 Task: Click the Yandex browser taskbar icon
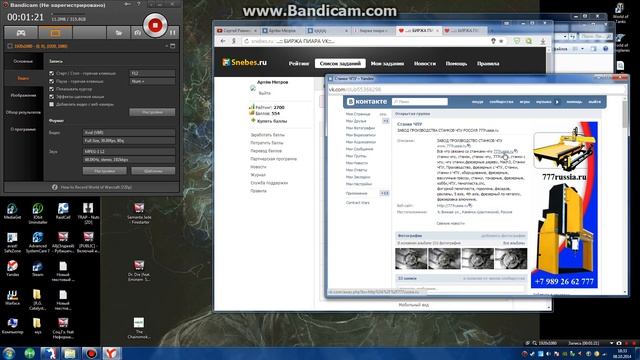click(111, 353)
